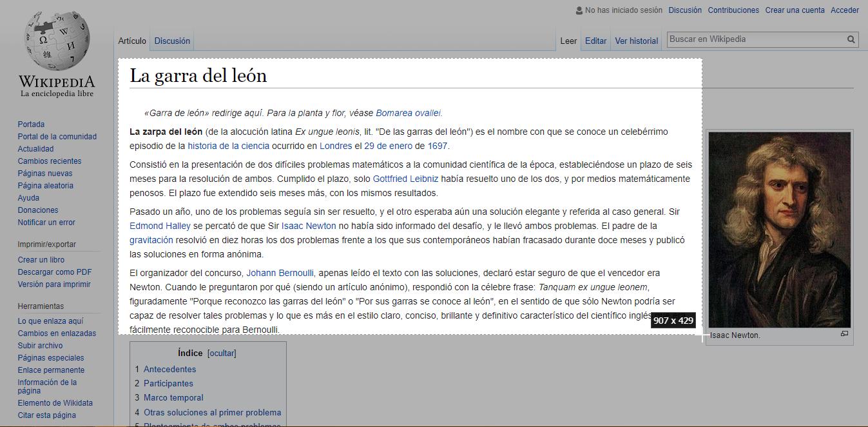Click Crear una cuenta
This screenshot has height=427, width=868.
[x=795, y=10]
